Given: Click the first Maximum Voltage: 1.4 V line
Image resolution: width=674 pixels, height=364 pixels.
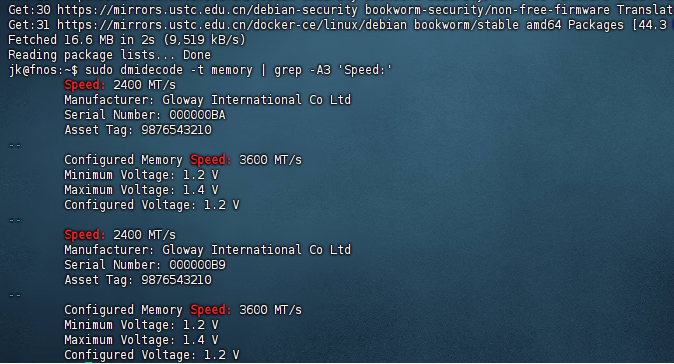Looking at the screenshot, I should point(141,190).
